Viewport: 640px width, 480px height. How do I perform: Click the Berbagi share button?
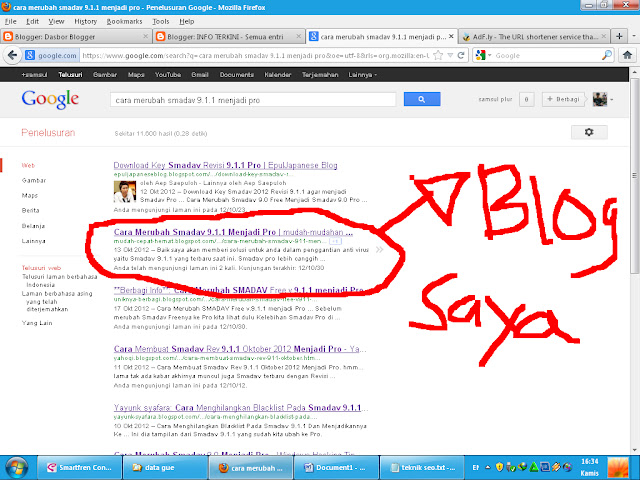563,99
